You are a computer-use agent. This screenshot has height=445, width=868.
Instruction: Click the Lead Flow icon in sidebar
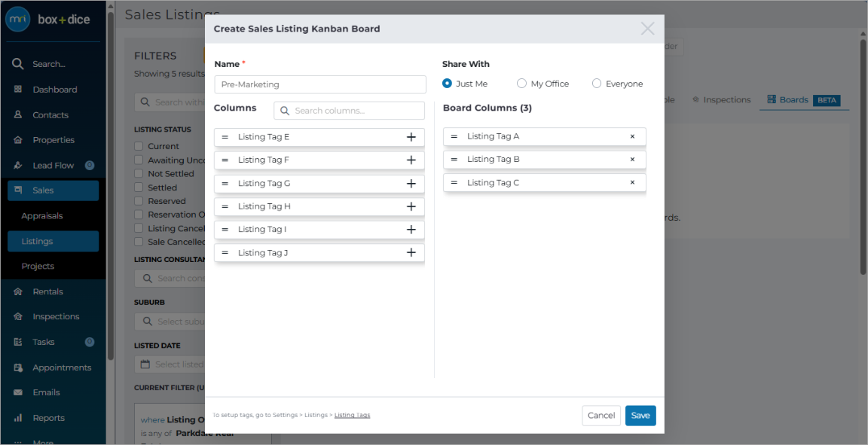(x=18, y=165)
